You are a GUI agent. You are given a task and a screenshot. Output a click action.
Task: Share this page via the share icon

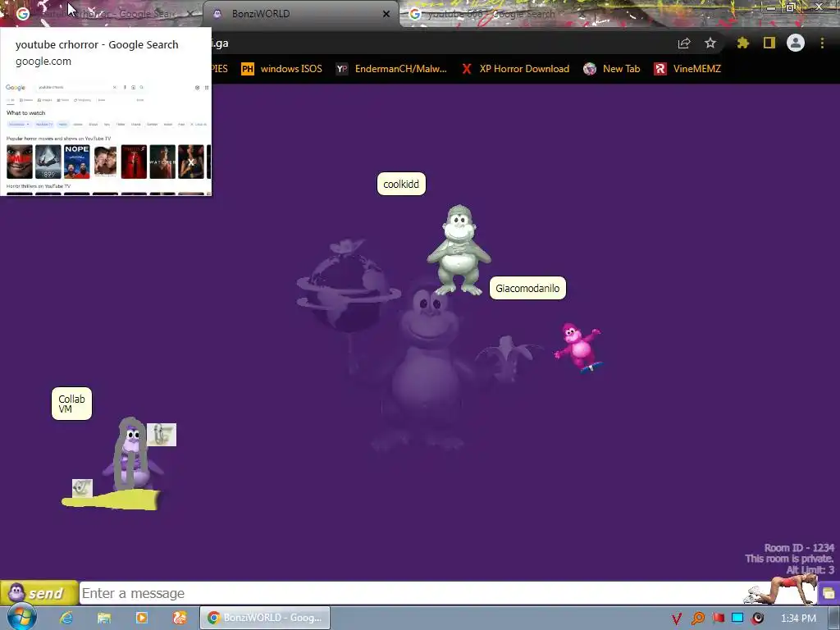[684, 43]
